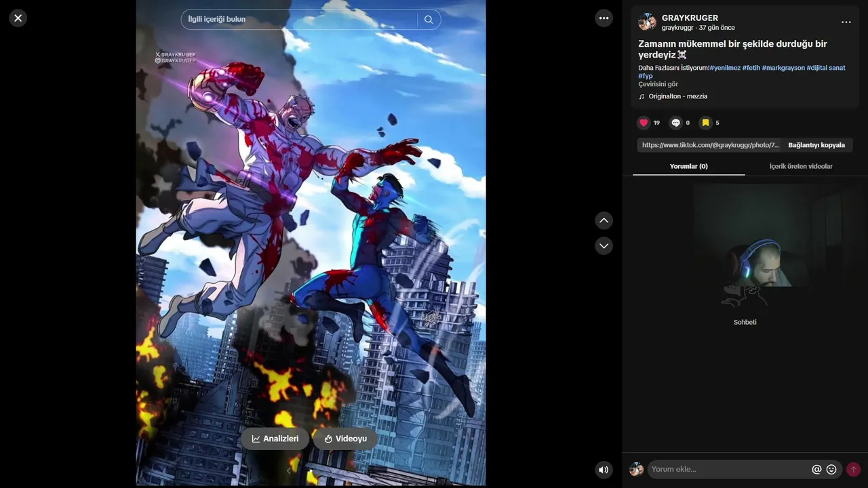Click the 'Daha Fazlasını İstiyorum!' caption text
The width and height of the screenshot is (868, 488).
click(673, 68)
